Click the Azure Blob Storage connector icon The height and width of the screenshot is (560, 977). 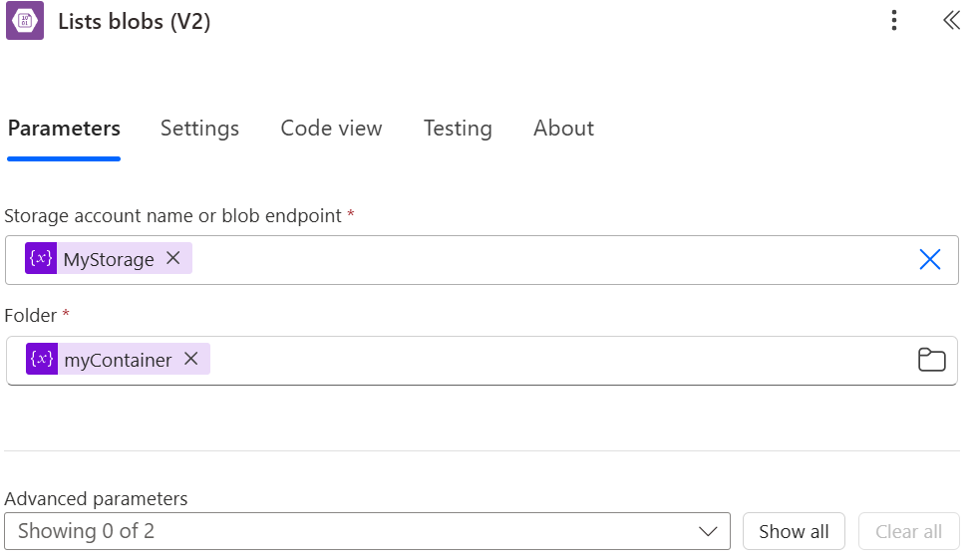pyautogui.click(x=25, y=21)
